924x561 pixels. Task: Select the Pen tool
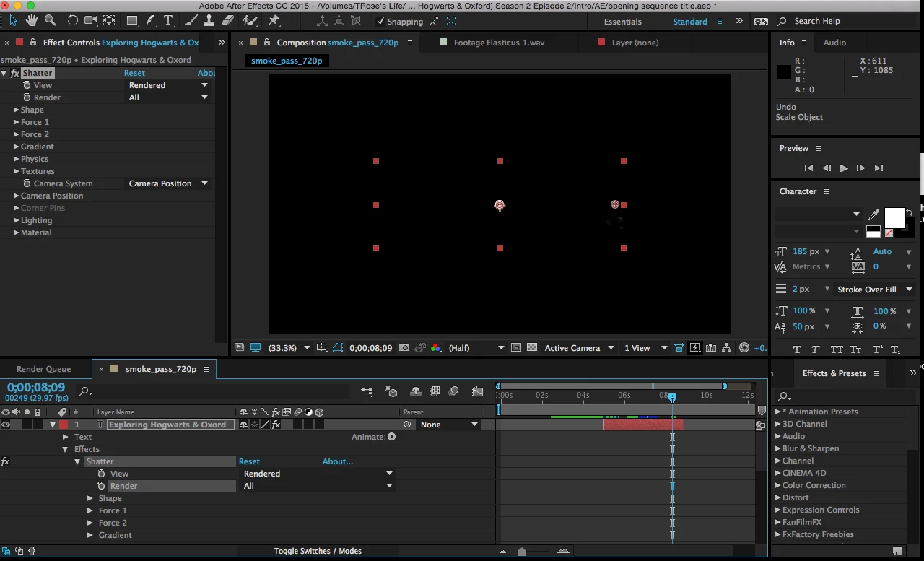point(152,20)
